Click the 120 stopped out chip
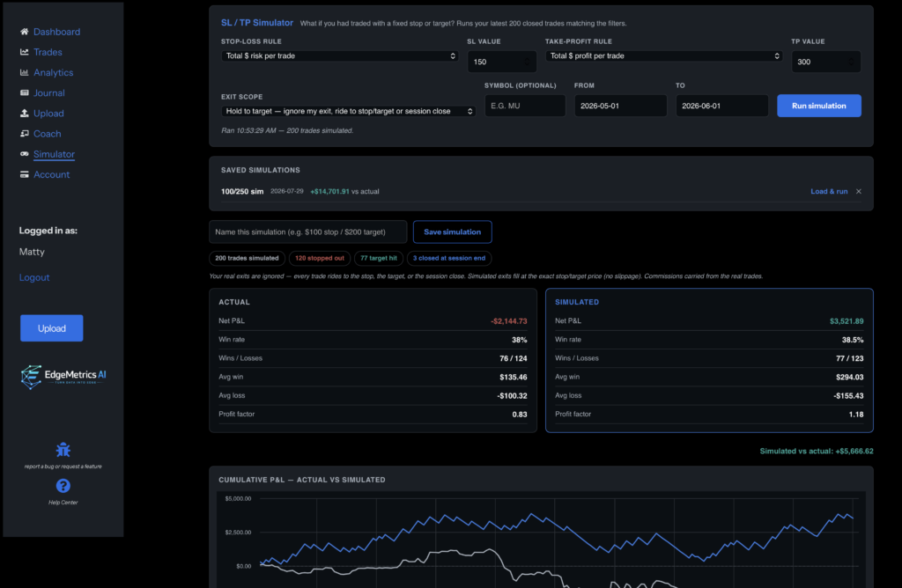Viewport: 902px width, 588px height. 319,258
